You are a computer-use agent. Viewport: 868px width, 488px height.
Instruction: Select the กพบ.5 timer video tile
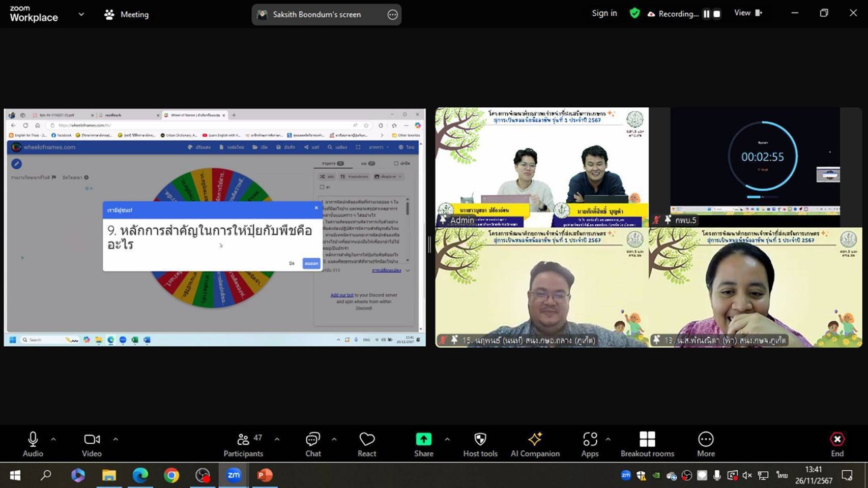coord(756,167)
